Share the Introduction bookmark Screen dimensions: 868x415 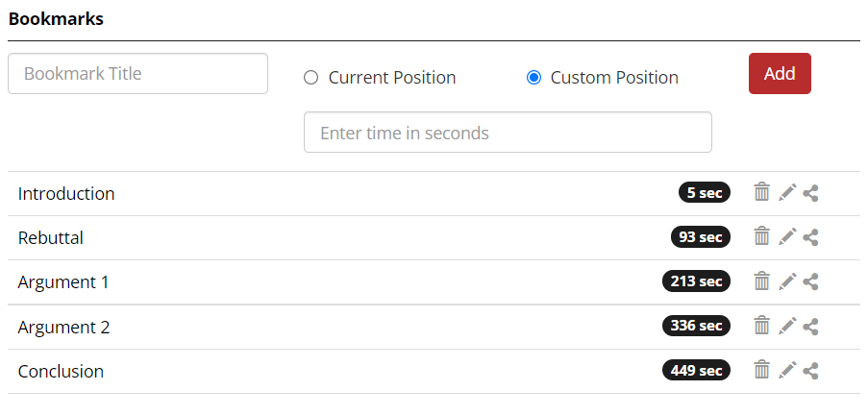[811, 192]
